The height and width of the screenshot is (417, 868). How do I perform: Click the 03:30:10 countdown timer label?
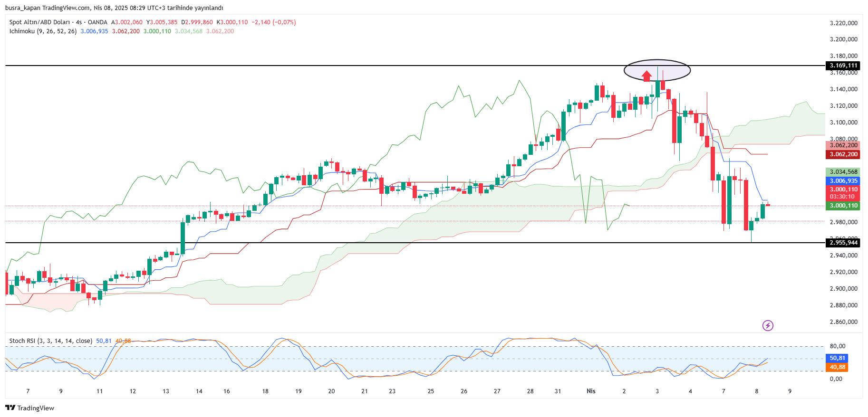tap(843, 197)
